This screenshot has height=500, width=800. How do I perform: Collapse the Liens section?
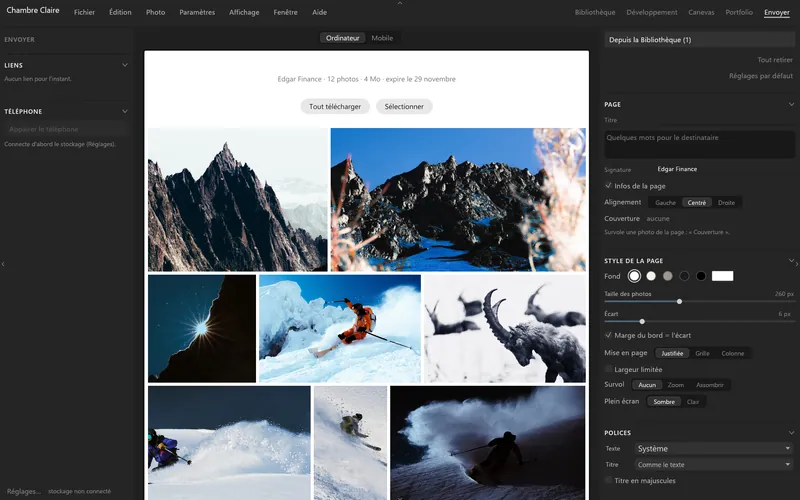[x=125, y=65]
